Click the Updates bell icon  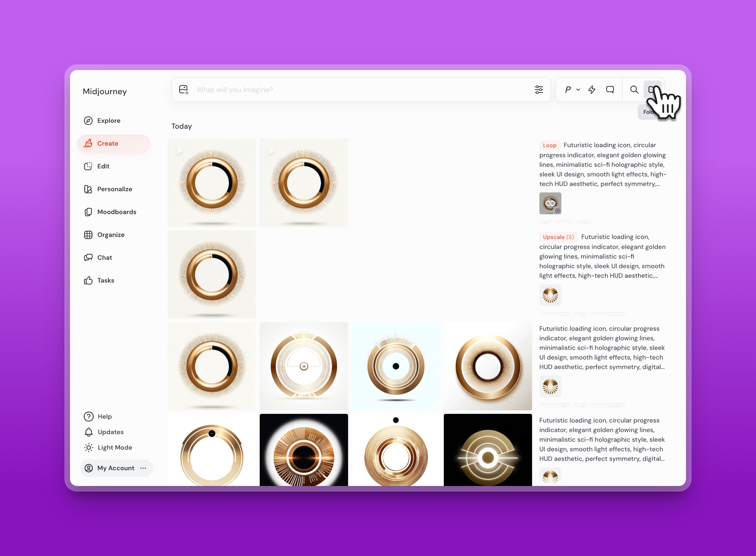tap(89, 432)
